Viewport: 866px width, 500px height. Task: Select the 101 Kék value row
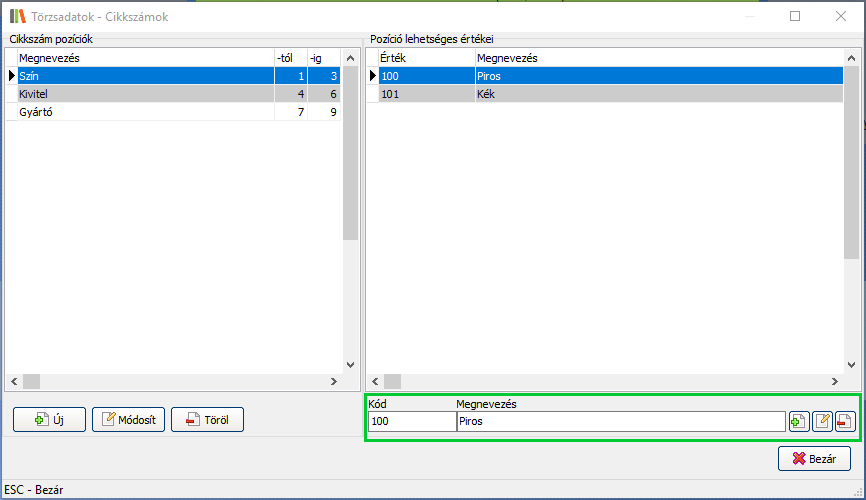coord(610,94)
